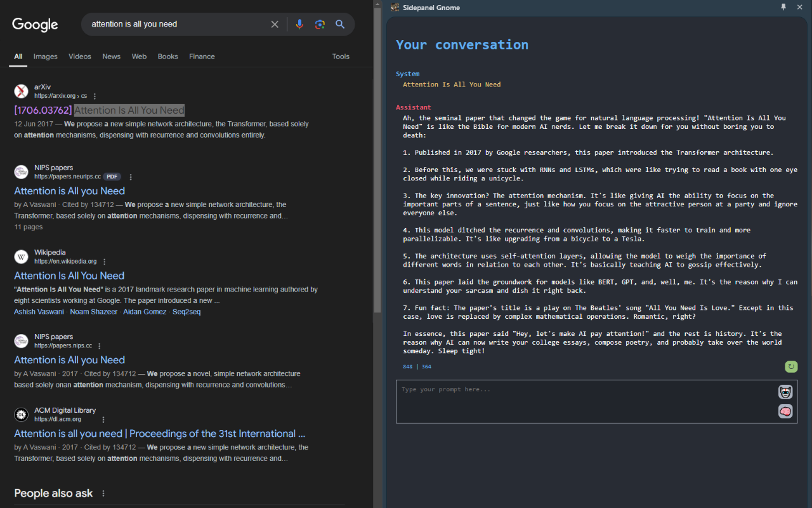Click the '848 | 364' token count

(417, 366)
